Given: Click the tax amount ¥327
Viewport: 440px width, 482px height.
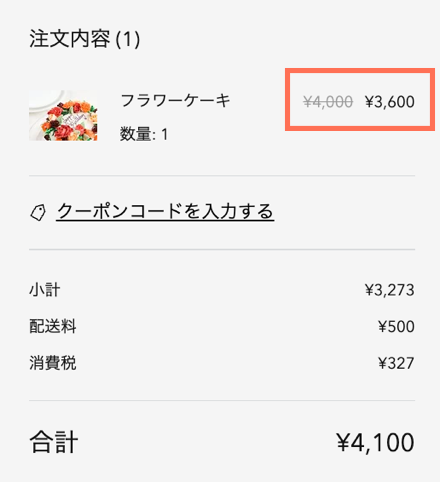Looking at the screenshot, I should 396,363.
